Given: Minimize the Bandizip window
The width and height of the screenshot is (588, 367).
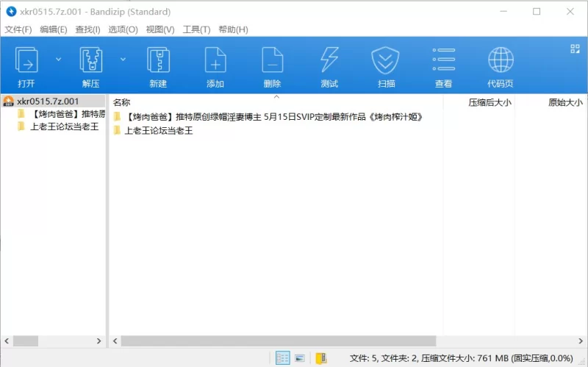Looking at the screenshot, I should tap(503, 12).
